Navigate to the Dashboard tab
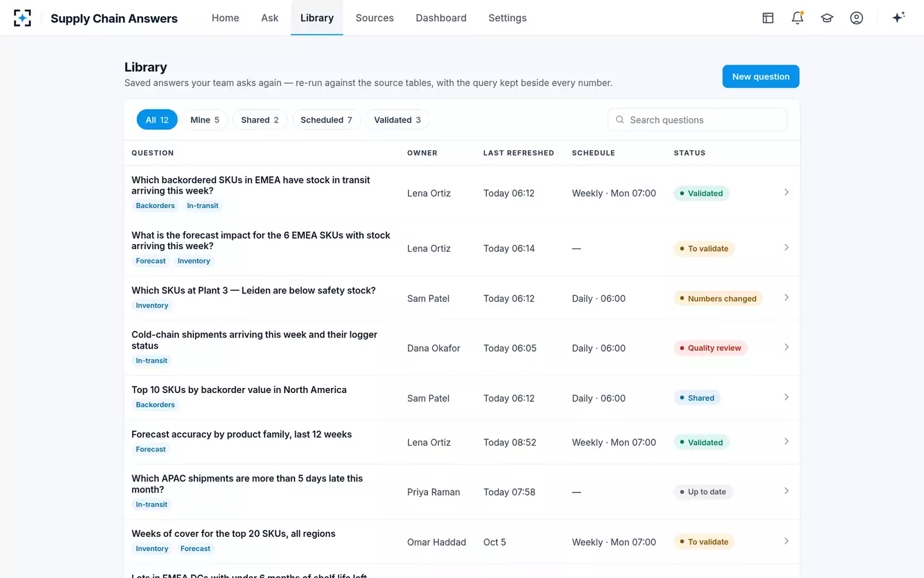 (x=441, y=18)
